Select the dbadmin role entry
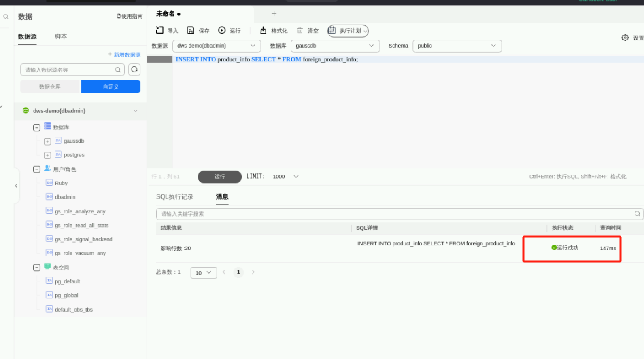The image size is (644, 359). tap(65, 197)
